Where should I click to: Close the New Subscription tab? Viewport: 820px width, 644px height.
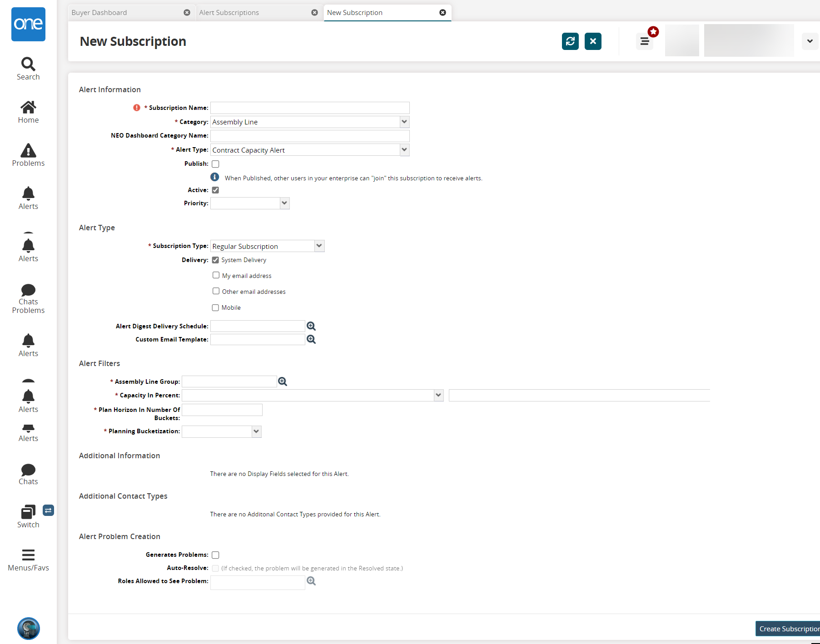click(442, 13)
